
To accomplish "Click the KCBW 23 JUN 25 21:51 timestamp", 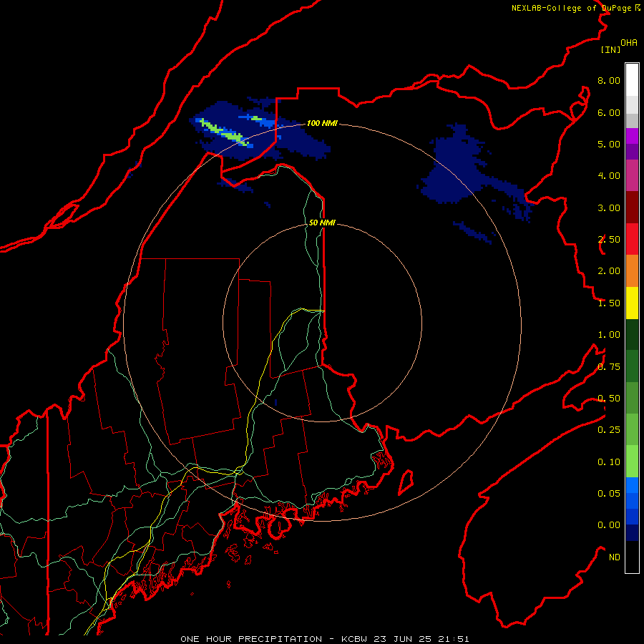I will click(405, 639).
